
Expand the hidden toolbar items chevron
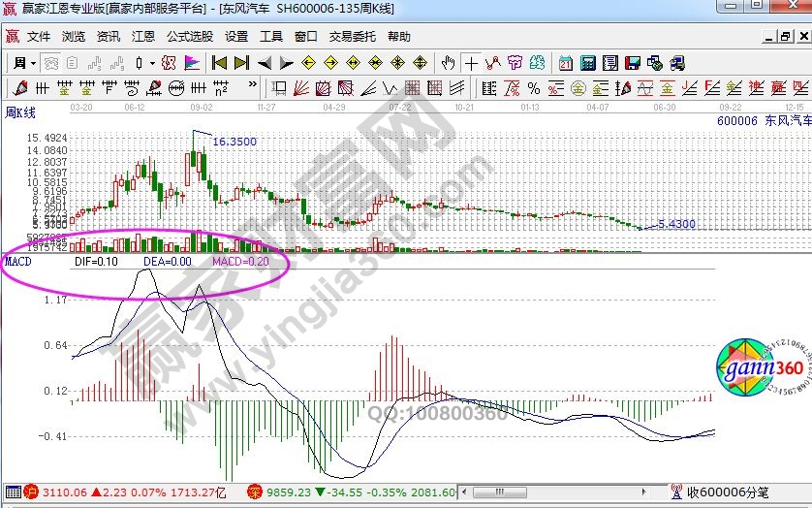pos(252,84)
